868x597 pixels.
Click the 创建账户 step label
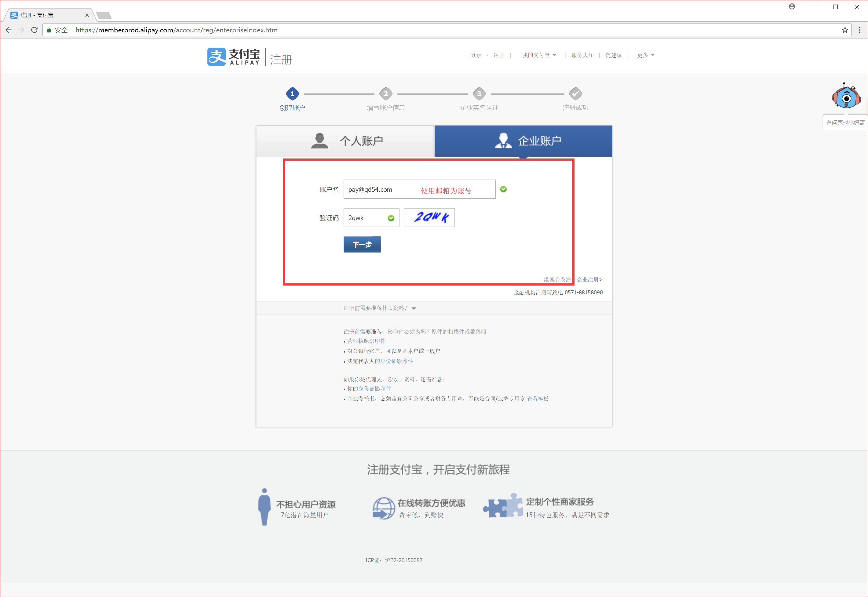[x=292, y=108]
